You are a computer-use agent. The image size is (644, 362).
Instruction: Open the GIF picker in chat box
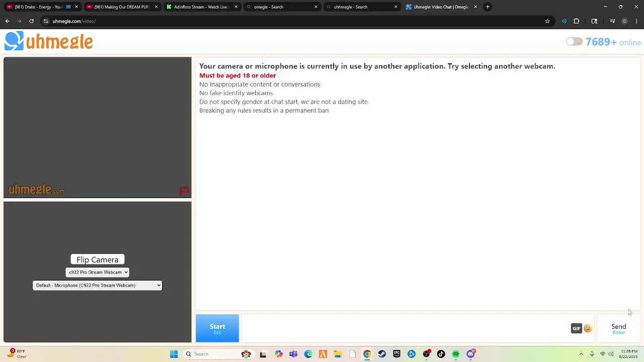pyautogui.click(x=577, y=328)
